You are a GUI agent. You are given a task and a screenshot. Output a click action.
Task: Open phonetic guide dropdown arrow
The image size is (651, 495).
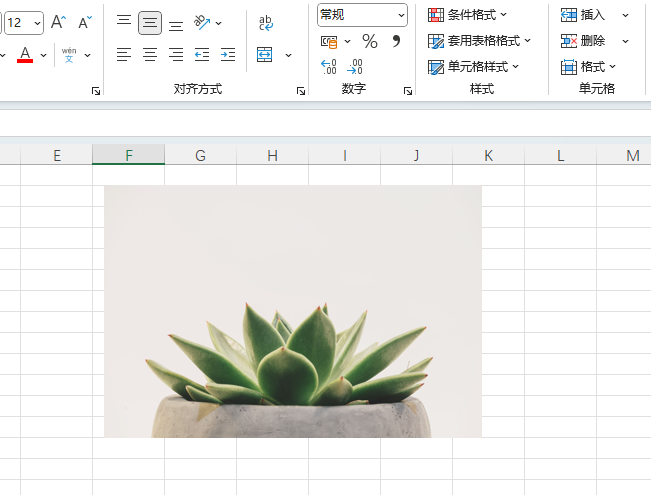click(88, 55)
